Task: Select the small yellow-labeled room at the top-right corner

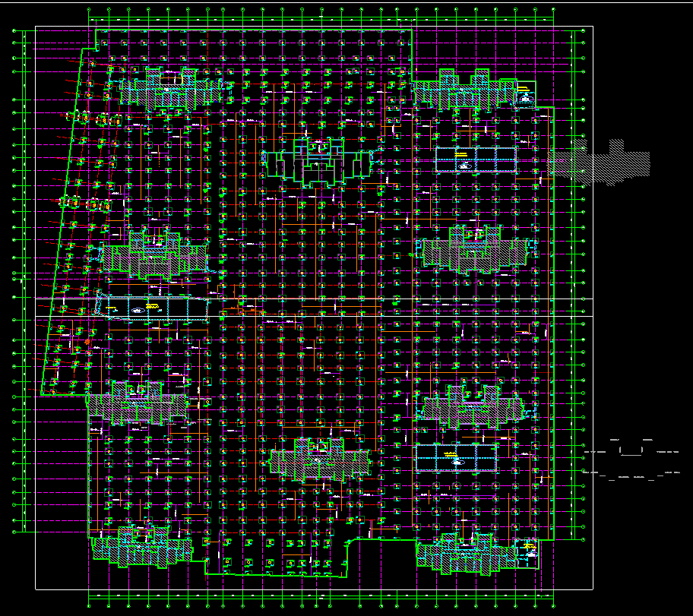Action: tap(526, 94)
